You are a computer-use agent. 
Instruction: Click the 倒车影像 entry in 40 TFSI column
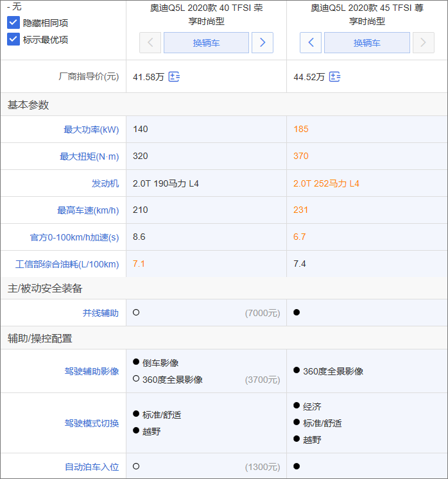(160, 362)
